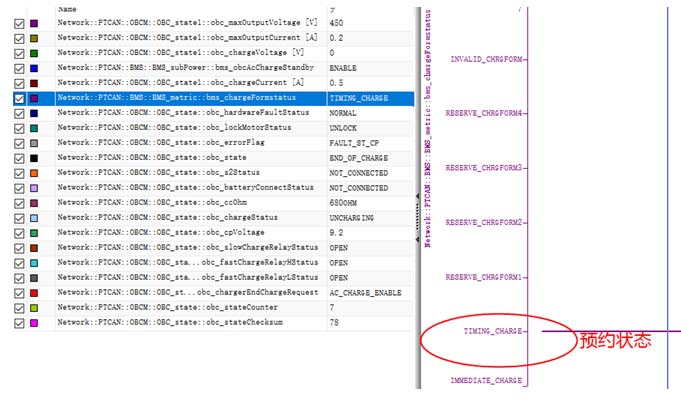Click the IMMEDIATE_CHARGE label on the Y axis
This screenshot has height=412, width=681.
coord(485,381)
